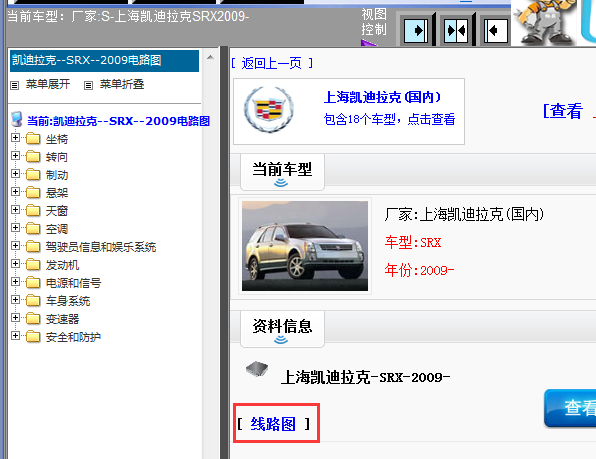Click the 车型:SRX text

(413, 242)
